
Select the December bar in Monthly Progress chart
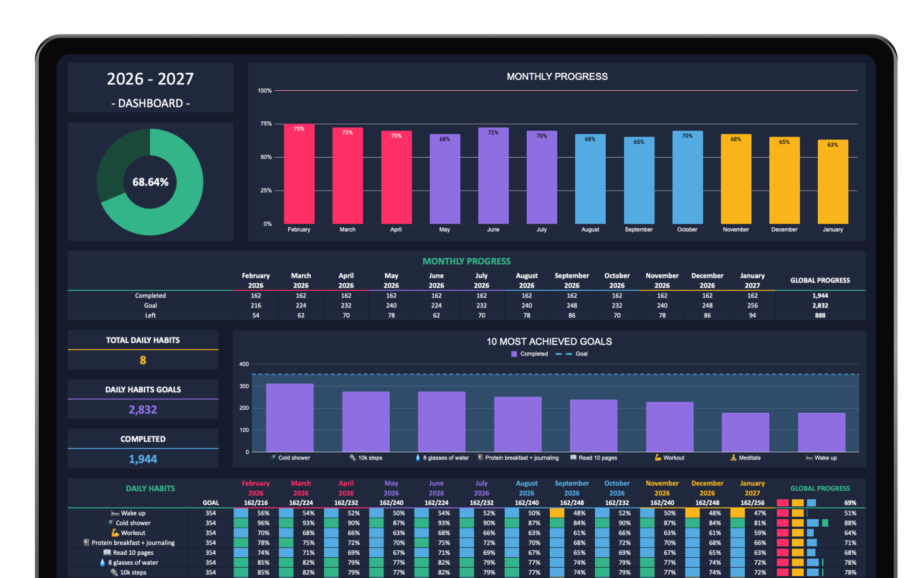[x=784, y=180]
